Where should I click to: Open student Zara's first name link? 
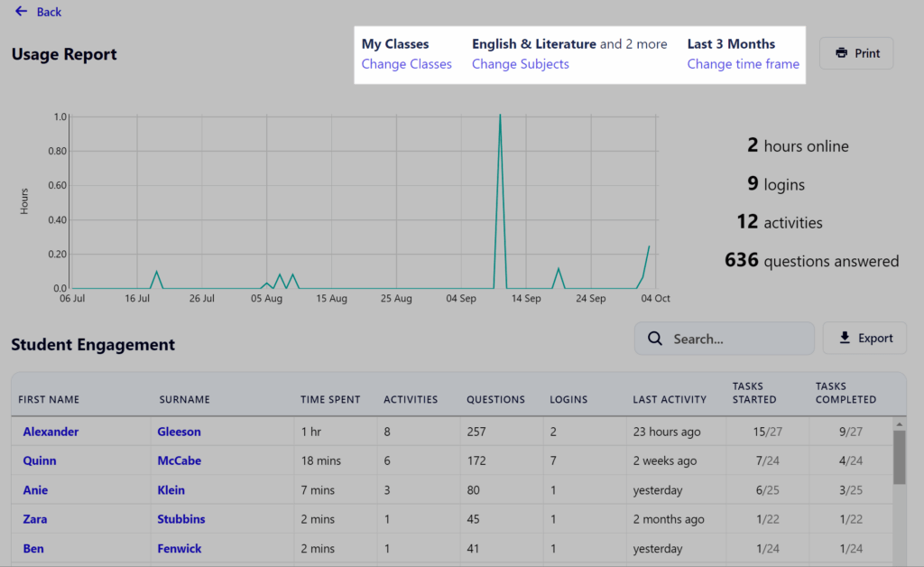[x=35, y=518]
